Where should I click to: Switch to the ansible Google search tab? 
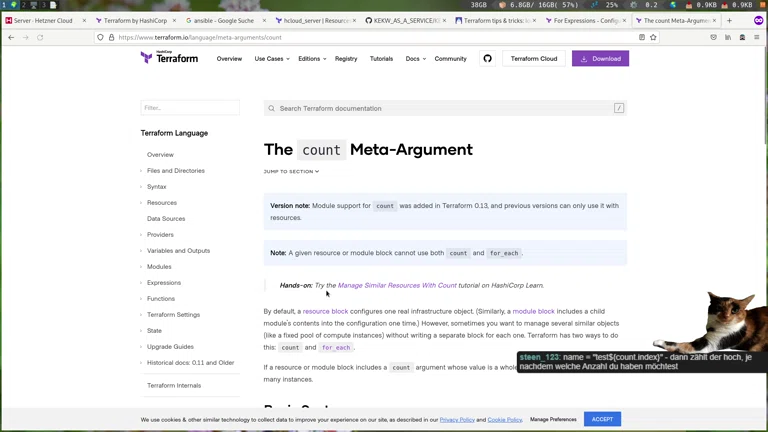click(220, 20)
